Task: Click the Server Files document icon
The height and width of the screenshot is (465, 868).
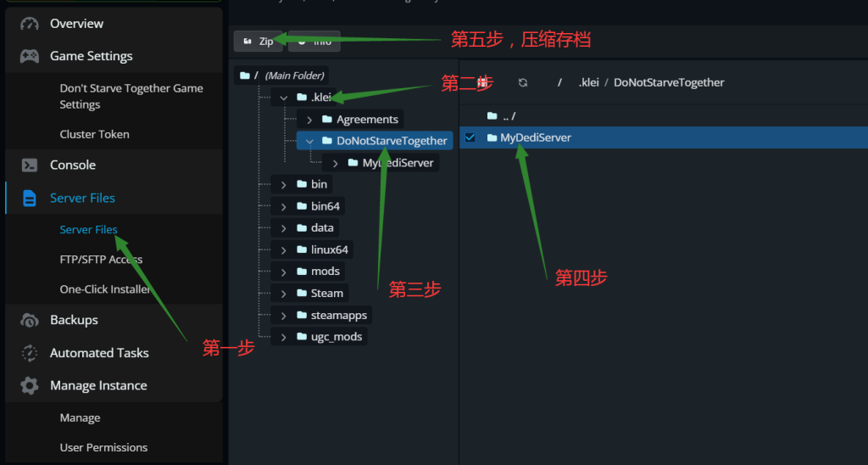Action: pos(30,199)
